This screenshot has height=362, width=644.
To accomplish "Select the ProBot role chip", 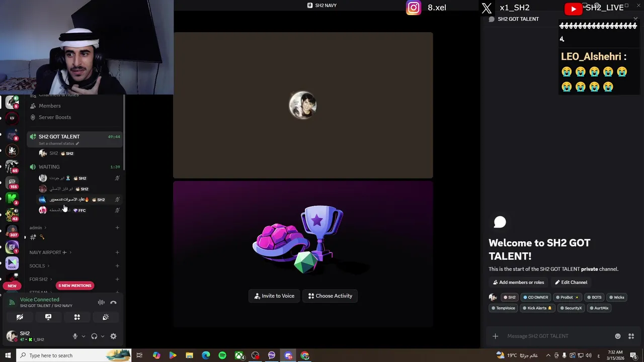I will (567, 297).
